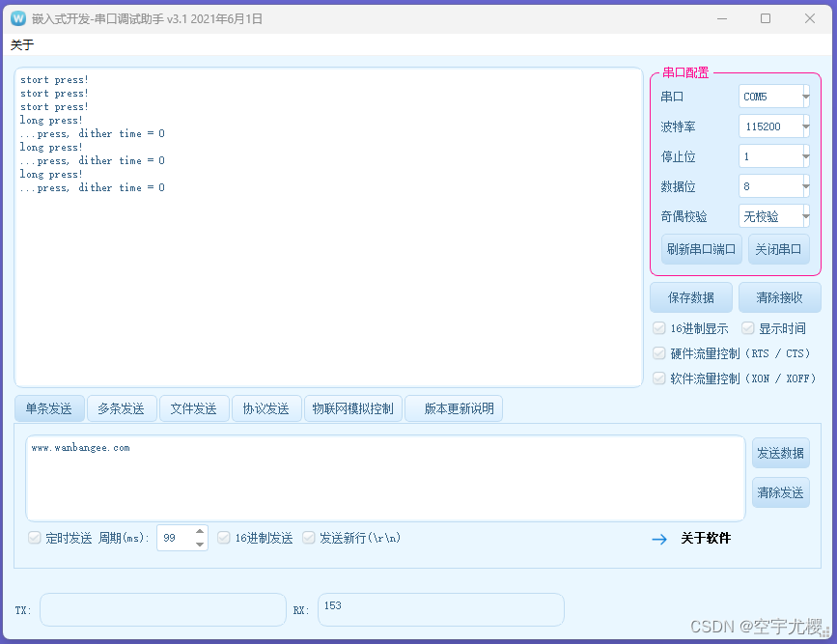Image resolution: width=837 pixels, height=644 pixels.
Task: Click the 刷新串口端口 refresh ports button
Action: 701,249
